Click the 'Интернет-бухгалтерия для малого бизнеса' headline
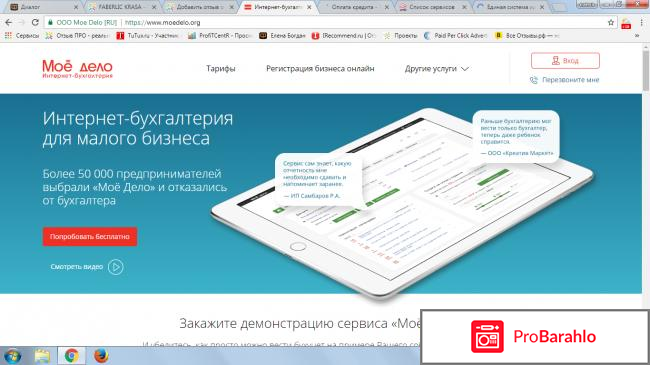This screenshot has width=650, height=365. pyautogui.click(x=138, y=128)
